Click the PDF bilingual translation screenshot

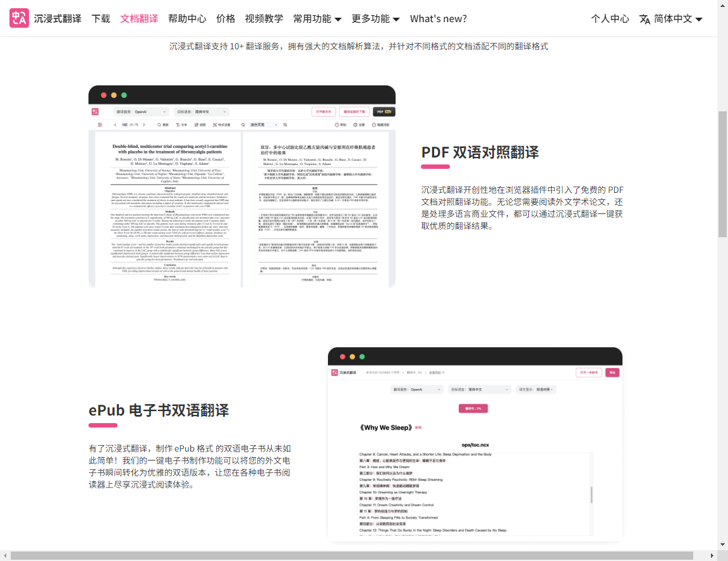point(242,187)
